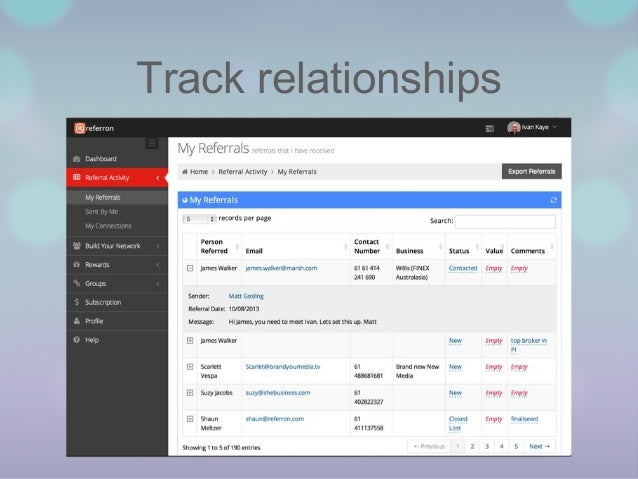Edit the Closed Lost status
Image resolution: width=638 pixels, height=479 pixels.
(x=458, y=423)
